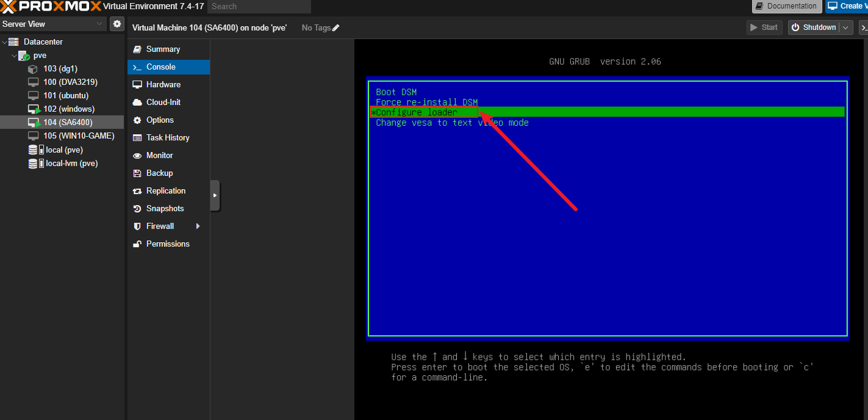The image size is (868, 420).
Task: Open the Shutdown button dropdown arrow
Action: point(845,27)
